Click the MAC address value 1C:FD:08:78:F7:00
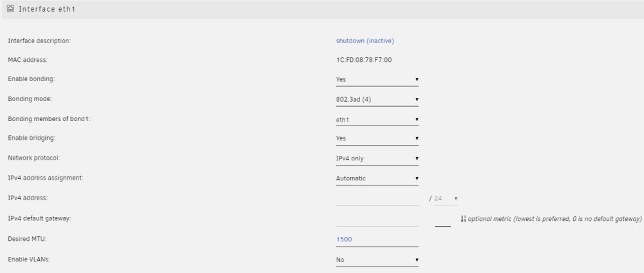The image size is (644, 273). pyautogui.click(x=364, y=60)
